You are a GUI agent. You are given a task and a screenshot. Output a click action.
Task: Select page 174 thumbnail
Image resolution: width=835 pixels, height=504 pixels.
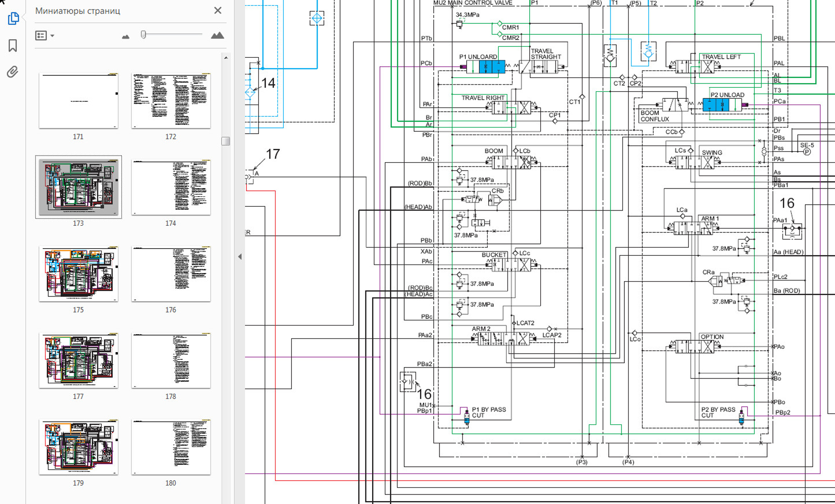(171, 188)
